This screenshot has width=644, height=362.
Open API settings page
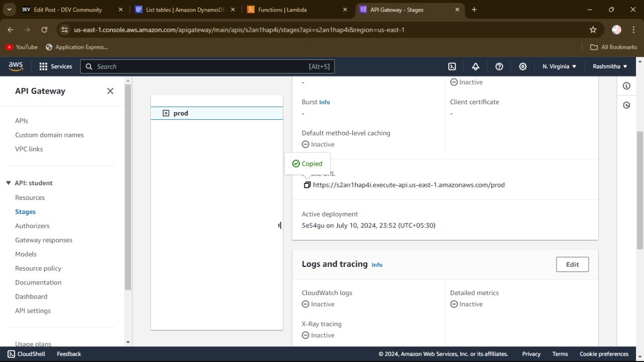(33, 311)
